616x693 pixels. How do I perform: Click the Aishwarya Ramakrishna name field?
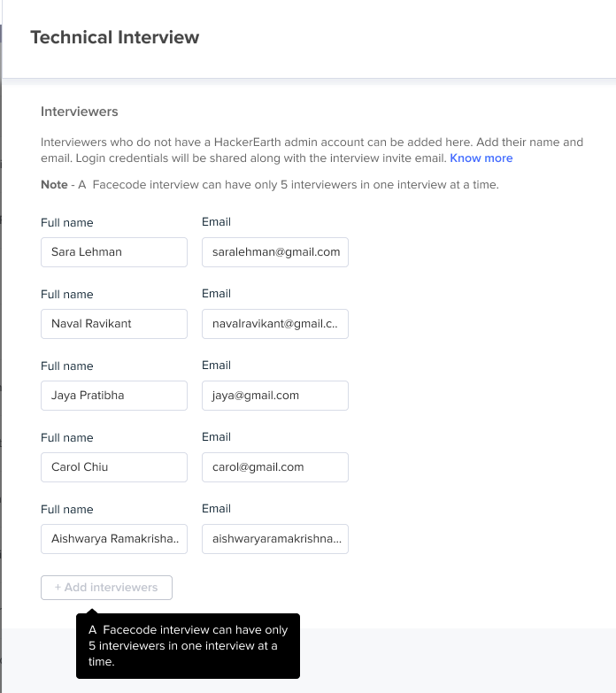pos(114,539)
